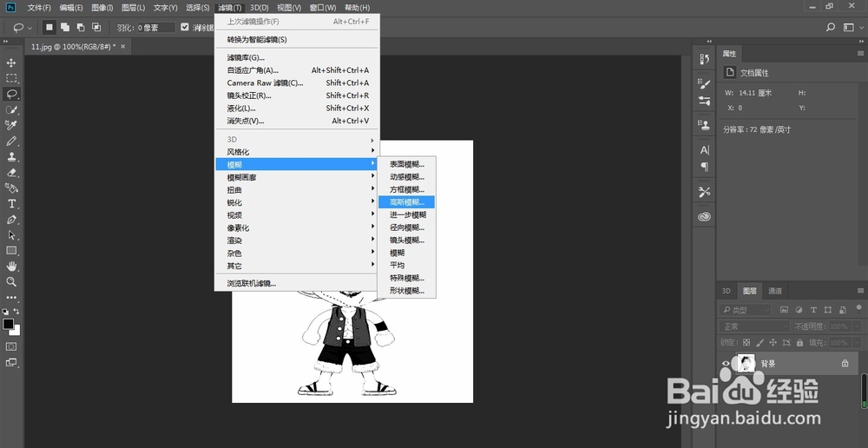Click the search icon in options bar
Viewport: 868px width, 448px height.
831,27
